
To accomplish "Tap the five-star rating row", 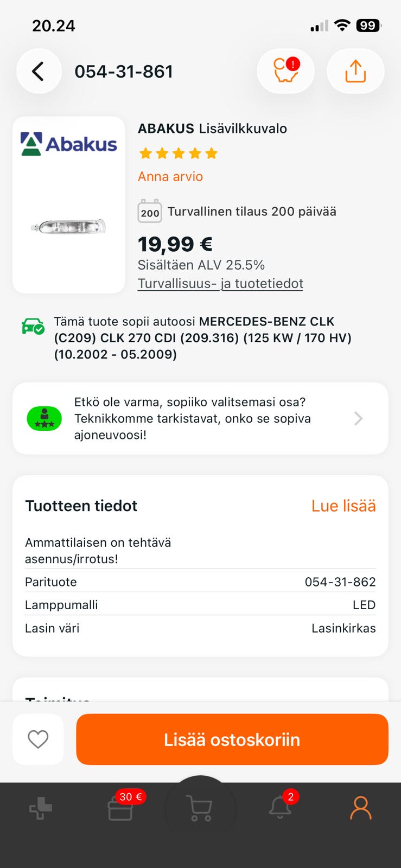I will point(179,154).
